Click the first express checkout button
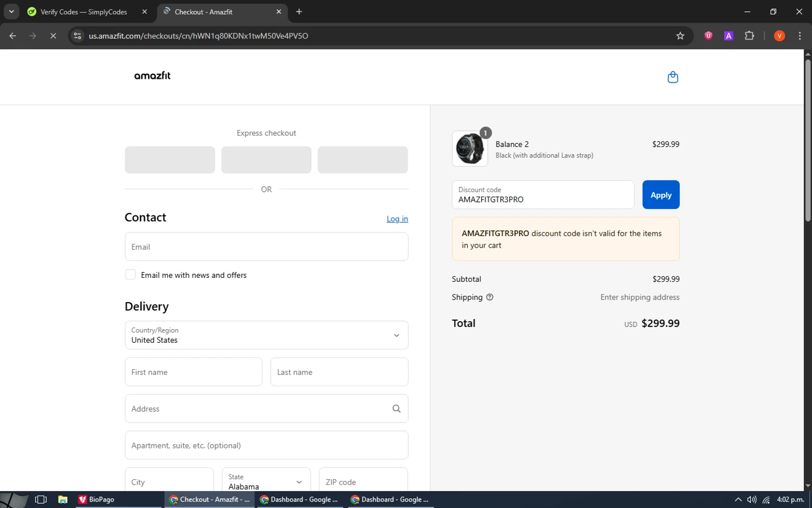Viewport: 812px width, 508px height. click(170, 160)
